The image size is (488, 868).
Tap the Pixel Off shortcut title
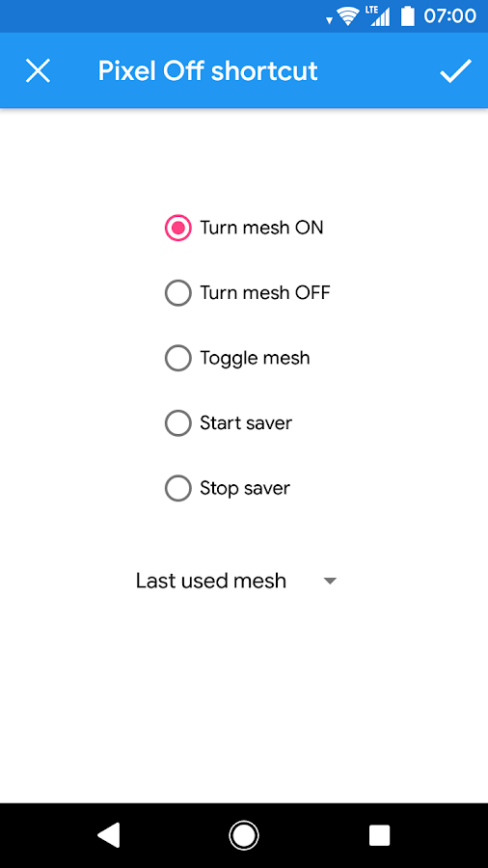point(208,70)
